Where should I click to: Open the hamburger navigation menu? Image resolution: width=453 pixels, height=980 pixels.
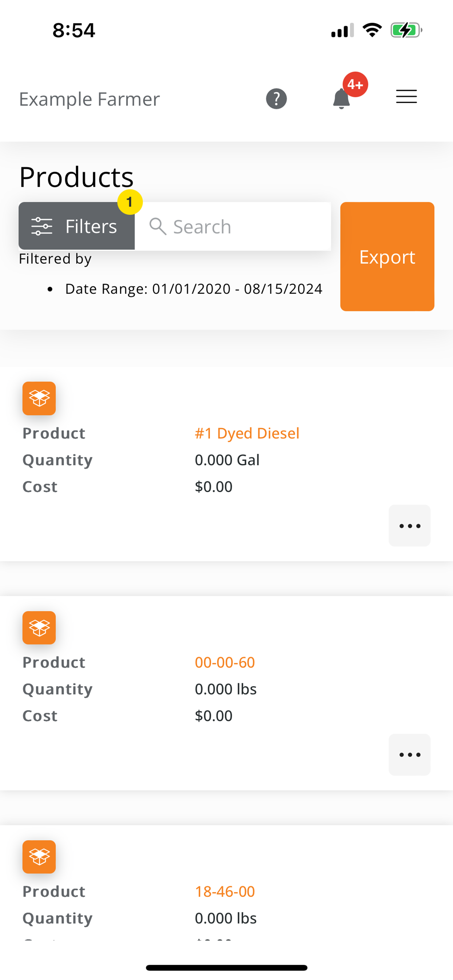click(x=406, y=97)
